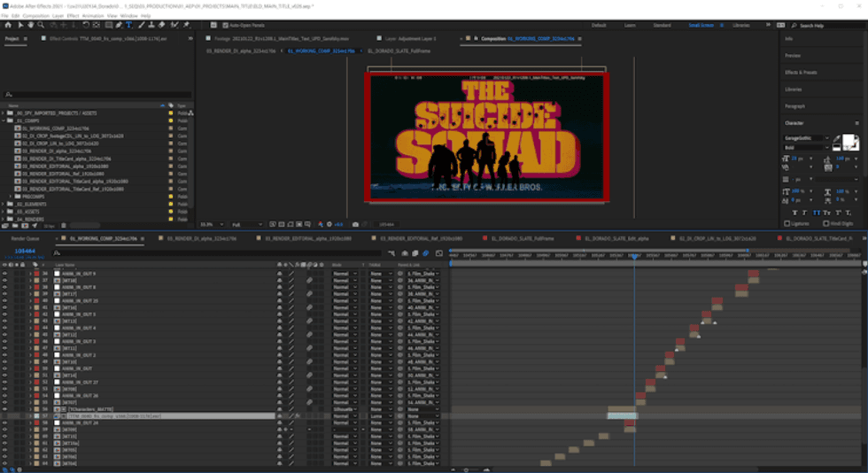Select the Eraser tool
The width and height of the screenshot is (868, 473).
point(161,25)
